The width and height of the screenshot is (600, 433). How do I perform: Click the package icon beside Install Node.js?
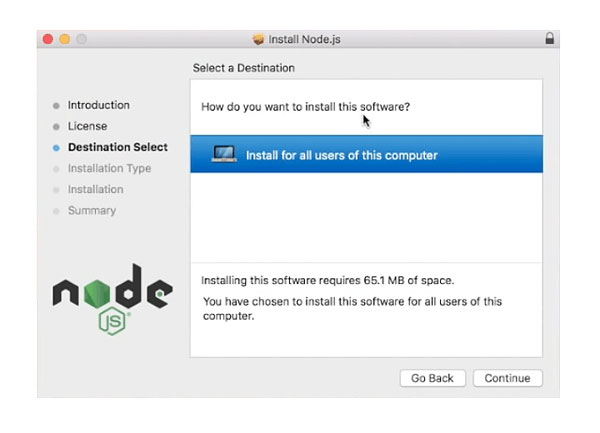[x=258, y=40]
